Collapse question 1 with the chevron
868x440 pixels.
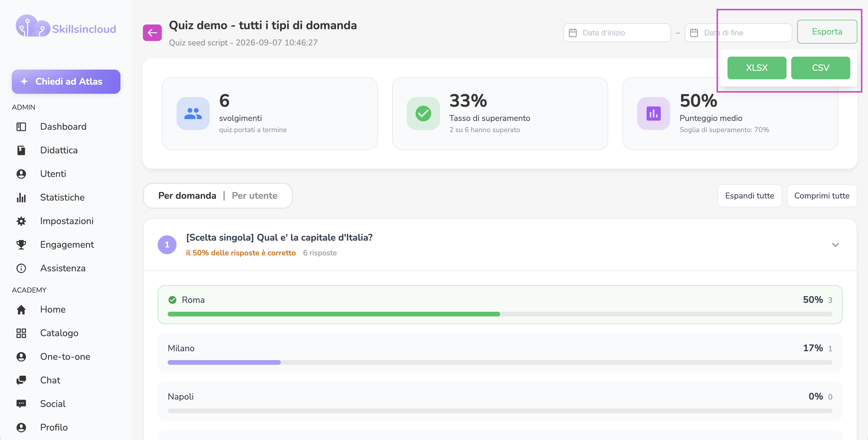[835, 245]
